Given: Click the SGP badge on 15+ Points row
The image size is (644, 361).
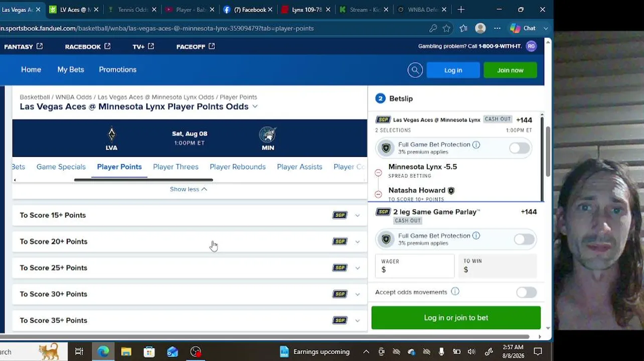Looking at the screenshot, I should 340,215.
